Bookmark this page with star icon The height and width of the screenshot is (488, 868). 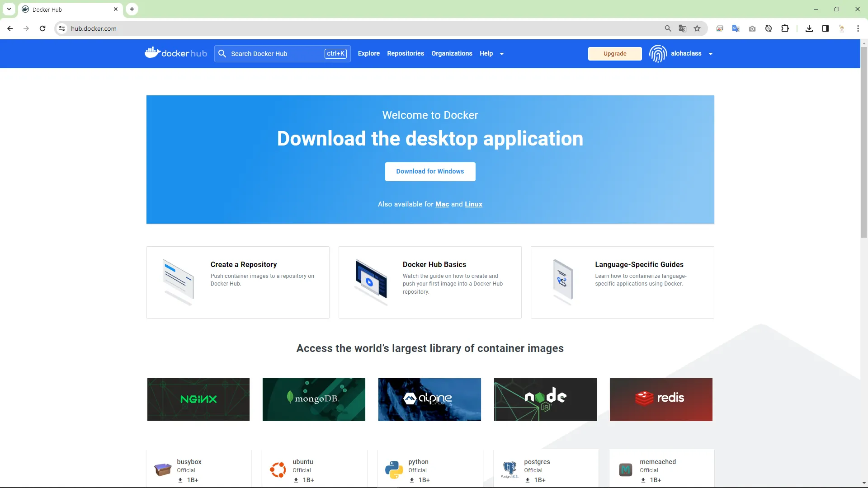pyautogui.click(x=697, y=28)
